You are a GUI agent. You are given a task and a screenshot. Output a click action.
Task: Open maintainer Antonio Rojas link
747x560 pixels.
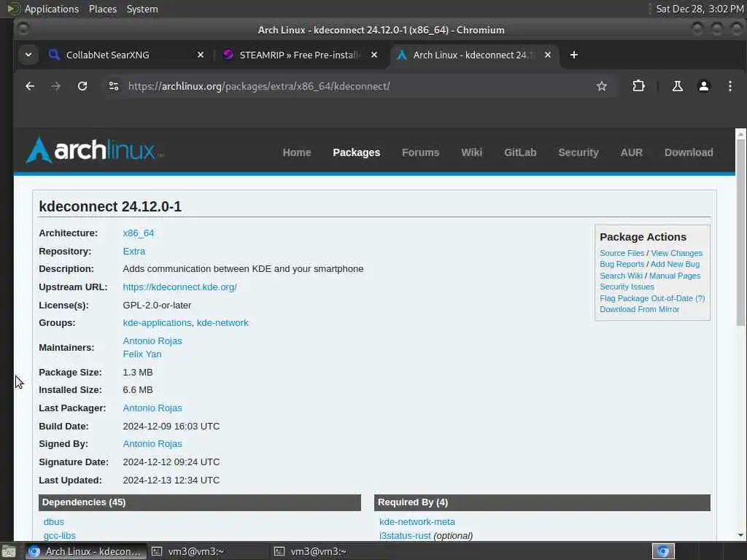pyautogui.click(x=152, y=341)
